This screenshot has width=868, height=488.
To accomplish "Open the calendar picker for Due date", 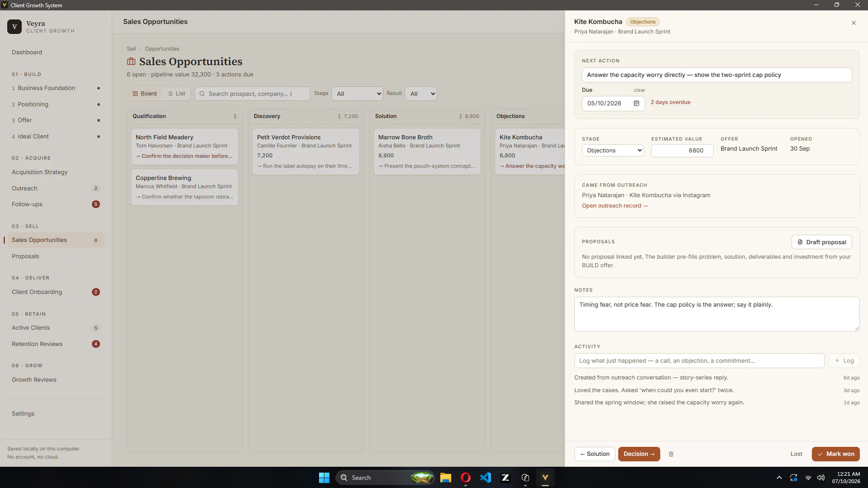I will [x=636, y=104].
